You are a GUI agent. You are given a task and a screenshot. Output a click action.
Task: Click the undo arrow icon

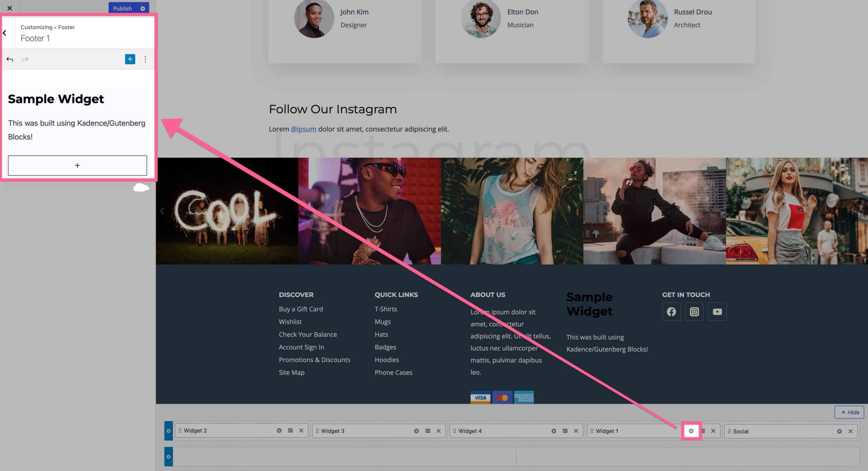tap(11, 59)
